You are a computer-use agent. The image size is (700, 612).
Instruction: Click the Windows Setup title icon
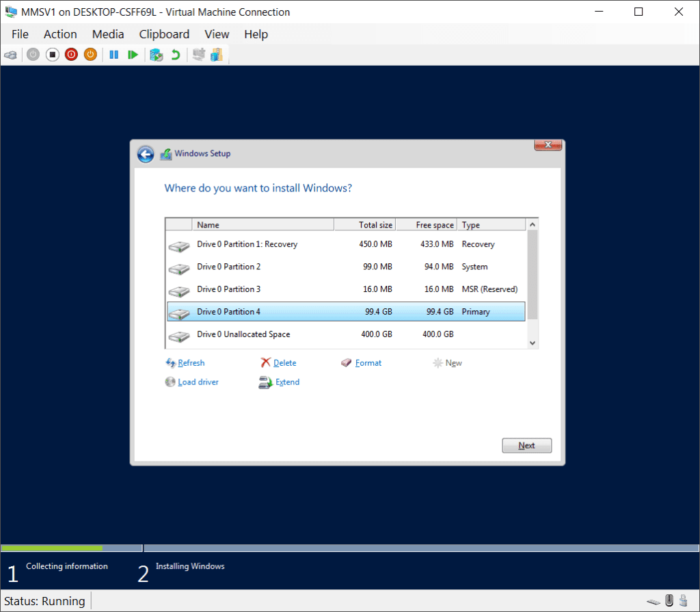point(166,154)
